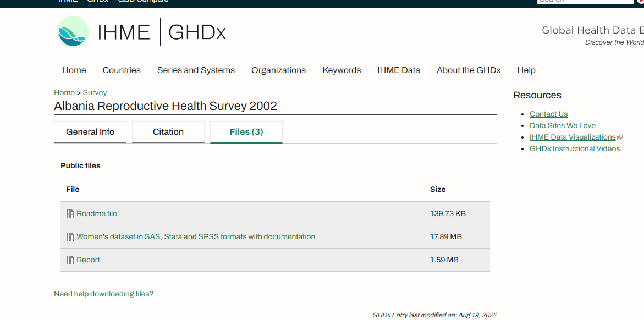Screen dimensions: 644x320
Task: Click the file icon beside Readme file
Action: pyautogui.click(x=70, y=213)
